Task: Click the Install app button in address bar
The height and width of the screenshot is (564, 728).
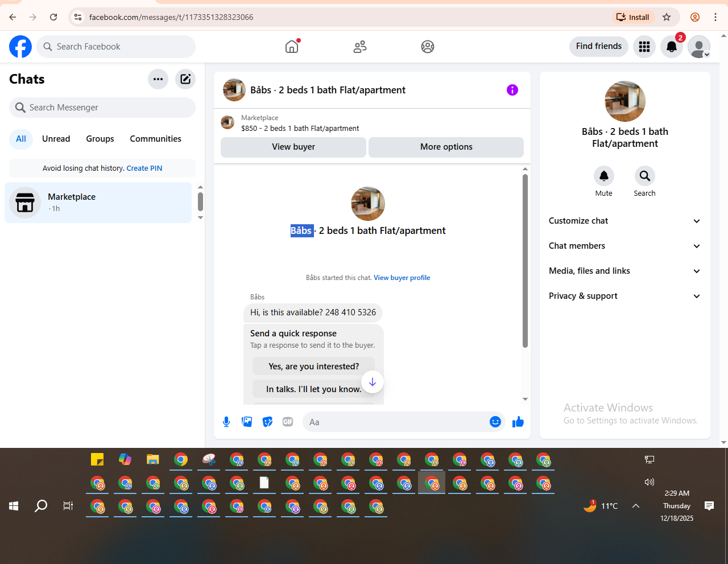Action: pyautogui.click(x=633, y=17)
